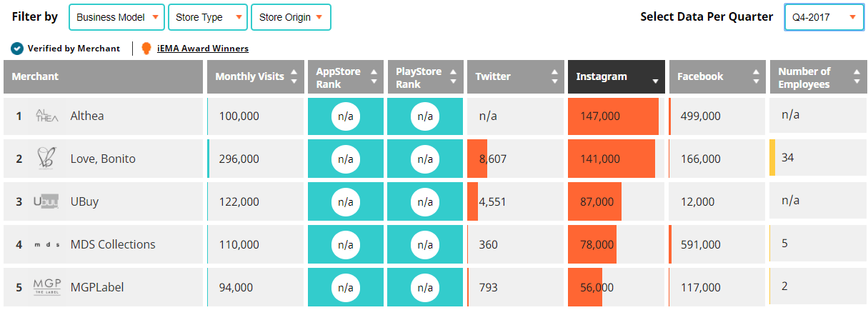
Task: Expand the Store Type filter
Action: point(208,17)
